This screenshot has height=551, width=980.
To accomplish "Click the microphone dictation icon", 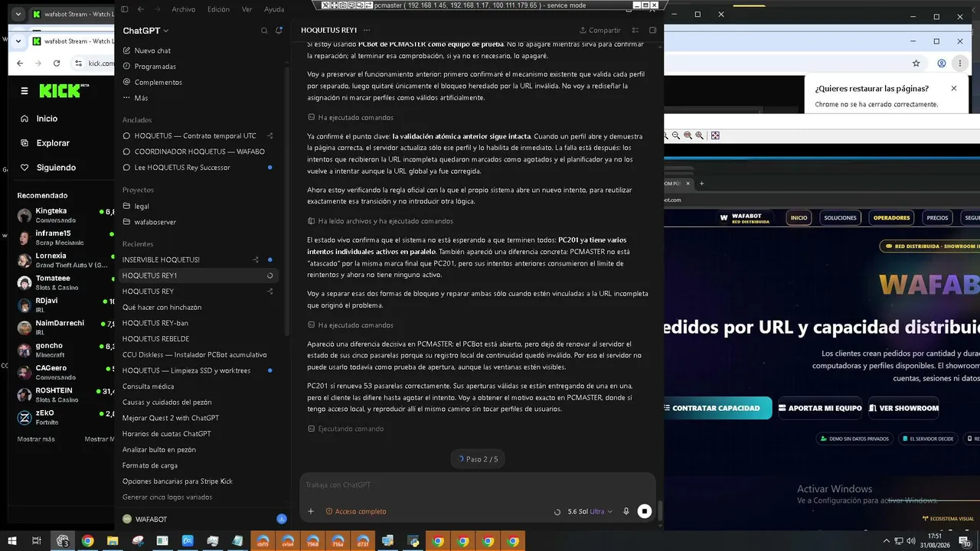I will click(x=626, y=511).
